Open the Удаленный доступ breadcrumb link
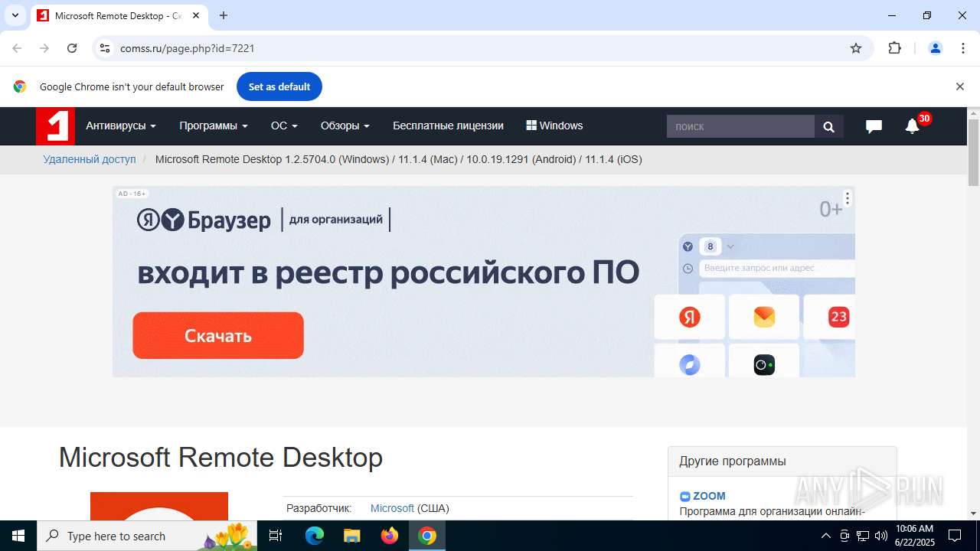 (x=90, y=159)
